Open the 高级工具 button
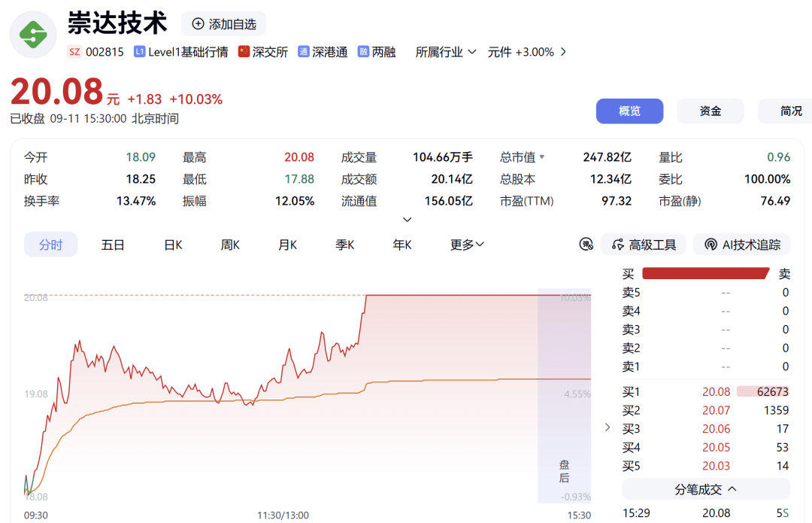Viewport: 812px width, 523px height. pyautogui.click(x=643, y=244)
